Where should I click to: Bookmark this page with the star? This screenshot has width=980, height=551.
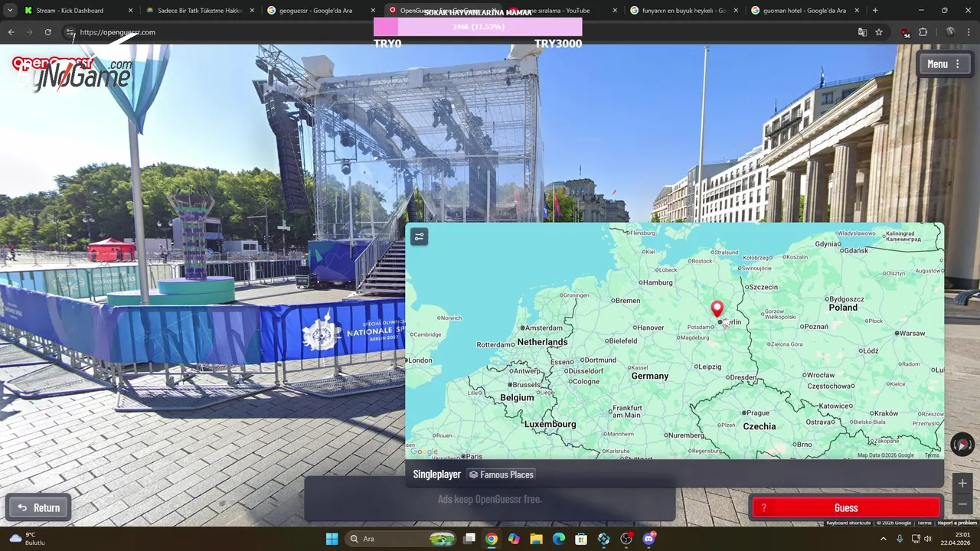pos(879,32)
